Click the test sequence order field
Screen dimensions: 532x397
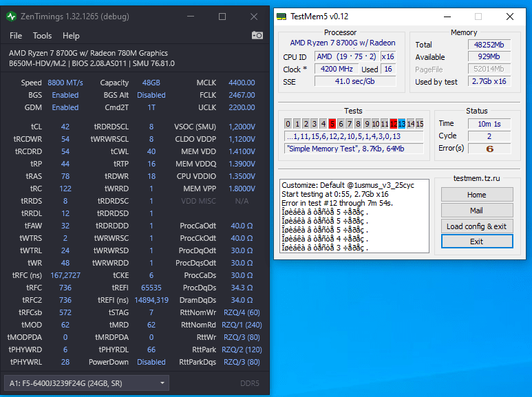(x=354, y=136)
